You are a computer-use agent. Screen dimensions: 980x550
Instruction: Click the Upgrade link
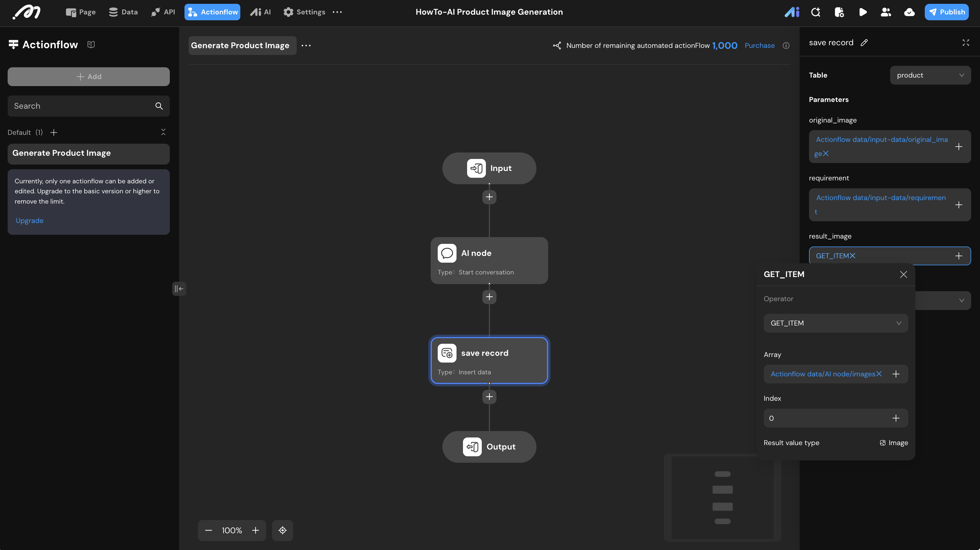[x=29, y=221]
